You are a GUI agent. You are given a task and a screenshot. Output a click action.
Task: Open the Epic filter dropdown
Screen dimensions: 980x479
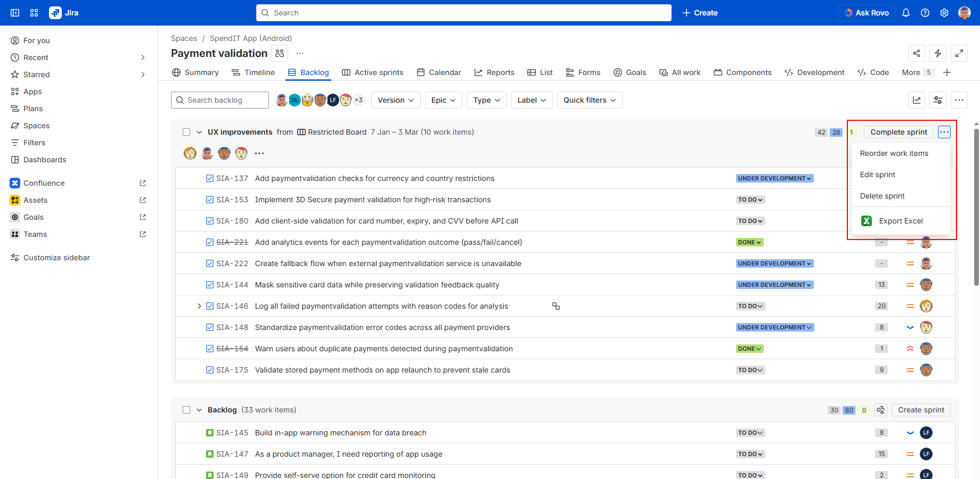443,100
